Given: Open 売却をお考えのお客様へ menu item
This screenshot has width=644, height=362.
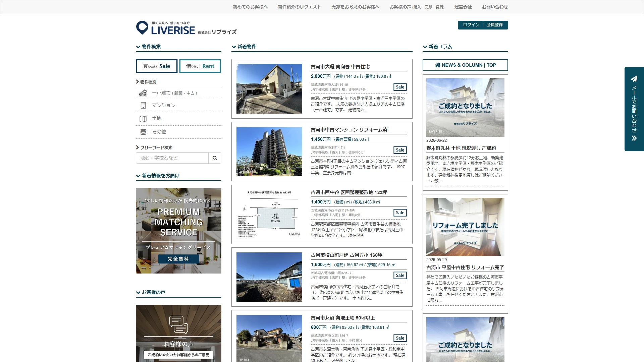Looking at the screenshot, I should pos(356,7).
